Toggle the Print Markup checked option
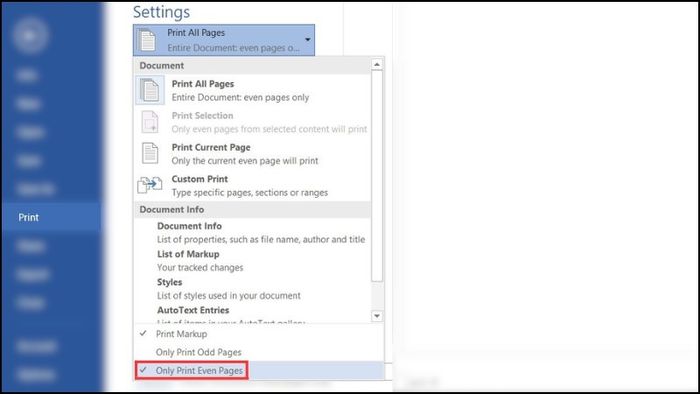Image resolution: width=700 pixels, height=394 pixels. (x=259, y=334)
